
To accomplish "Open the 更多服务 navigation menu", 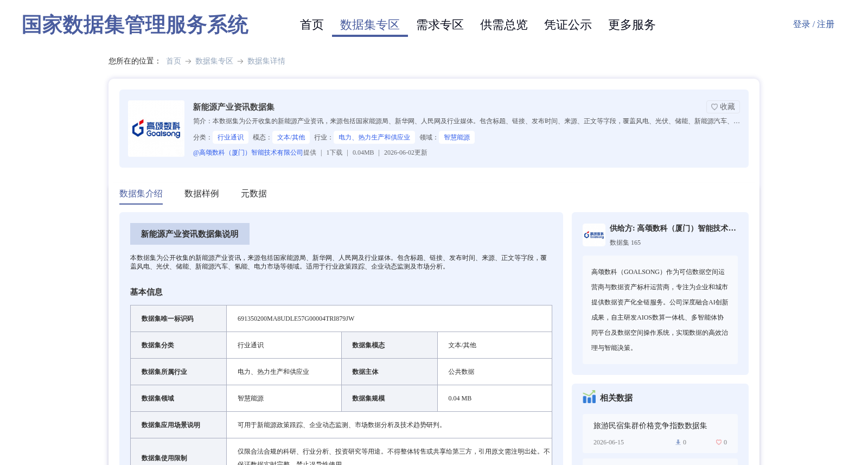I will (x=632, y=25).
